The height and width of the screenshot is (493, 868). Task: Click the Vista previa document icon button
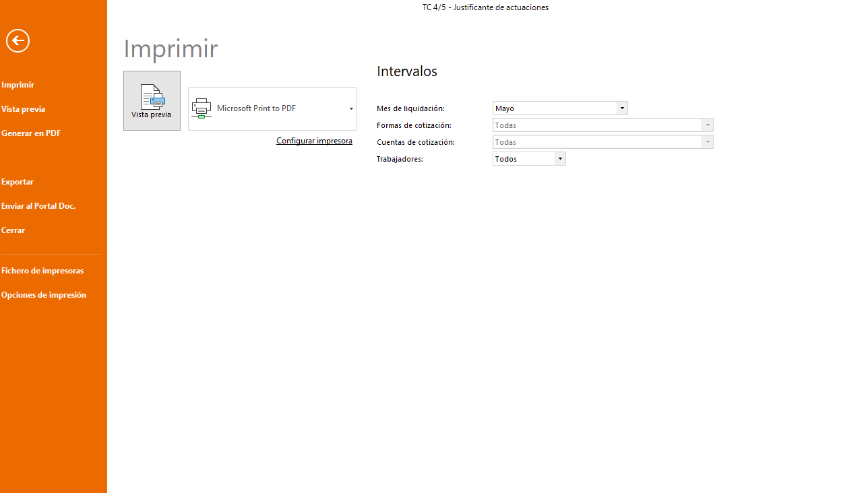pos(152,100)
